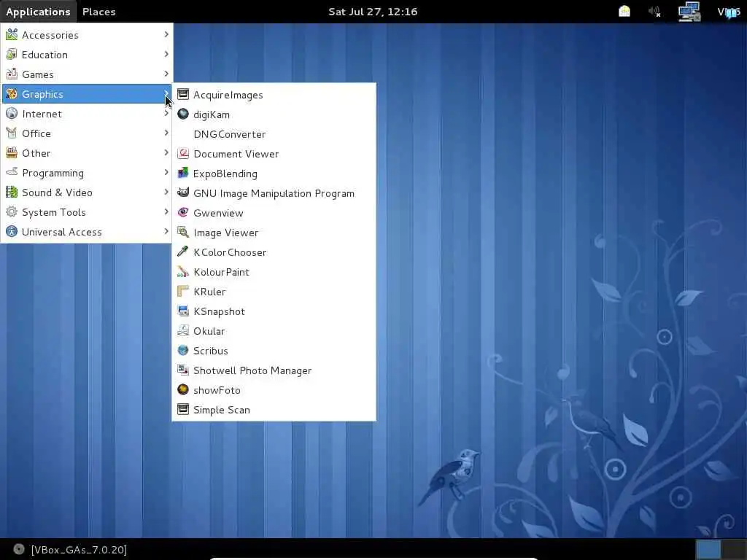
Task: Open the Applications menu
Action: coord(38,12)
